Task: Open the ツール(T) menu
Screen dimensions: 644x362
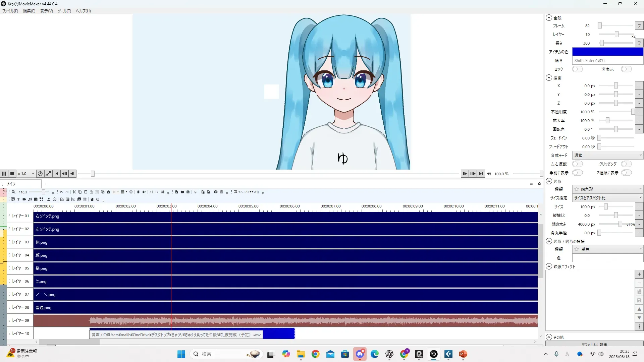Action: click(64, 11)
